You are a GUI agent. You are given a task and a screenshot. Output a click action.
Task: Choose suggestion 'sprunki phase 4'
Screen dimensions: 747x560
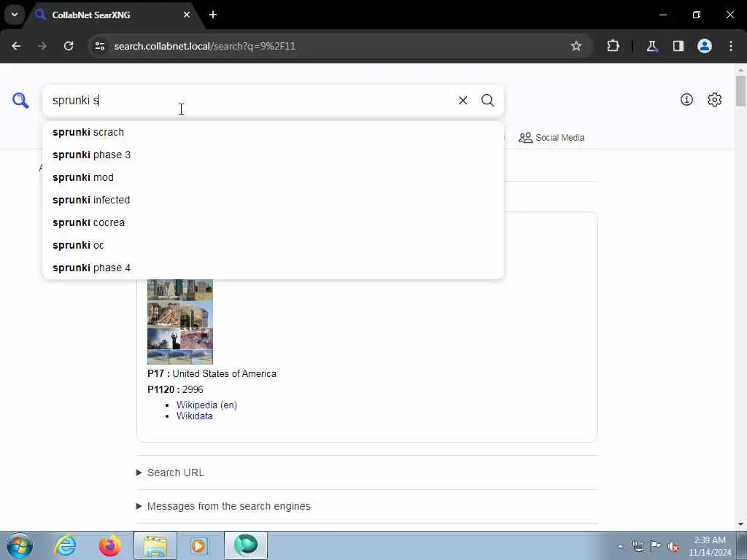(x=273, y=268)
